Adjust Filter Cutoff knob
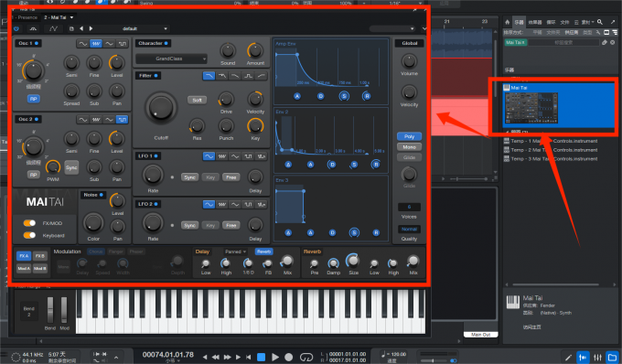 (x=161, y=108)
